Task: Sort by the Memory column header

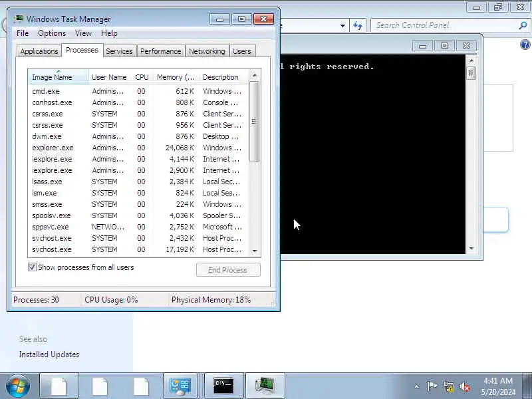Action: [x=176, y=77]
